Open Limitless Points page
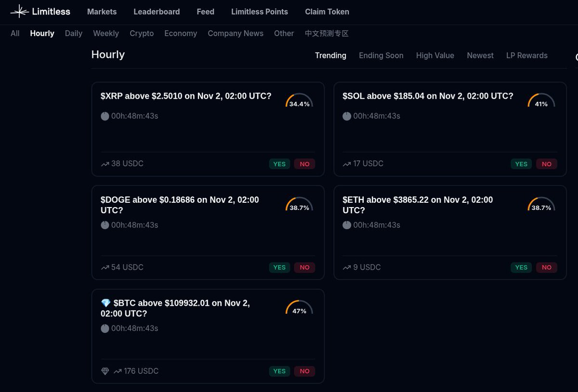 260,12
